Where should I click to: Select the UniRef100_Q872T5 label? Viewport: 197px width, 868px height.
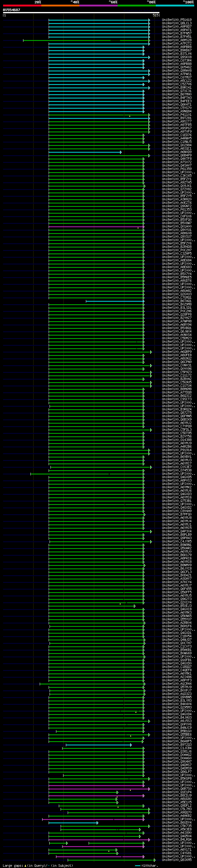point(177,413)
